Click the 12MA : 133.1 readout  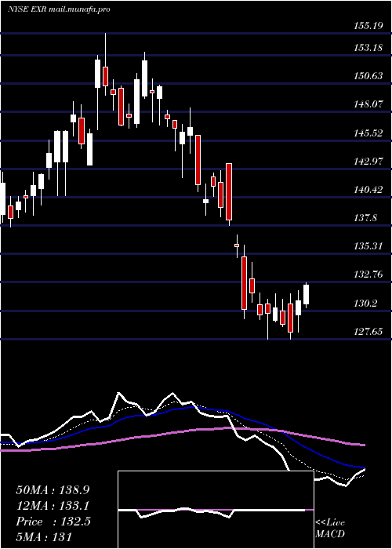(x=53, y=505)
